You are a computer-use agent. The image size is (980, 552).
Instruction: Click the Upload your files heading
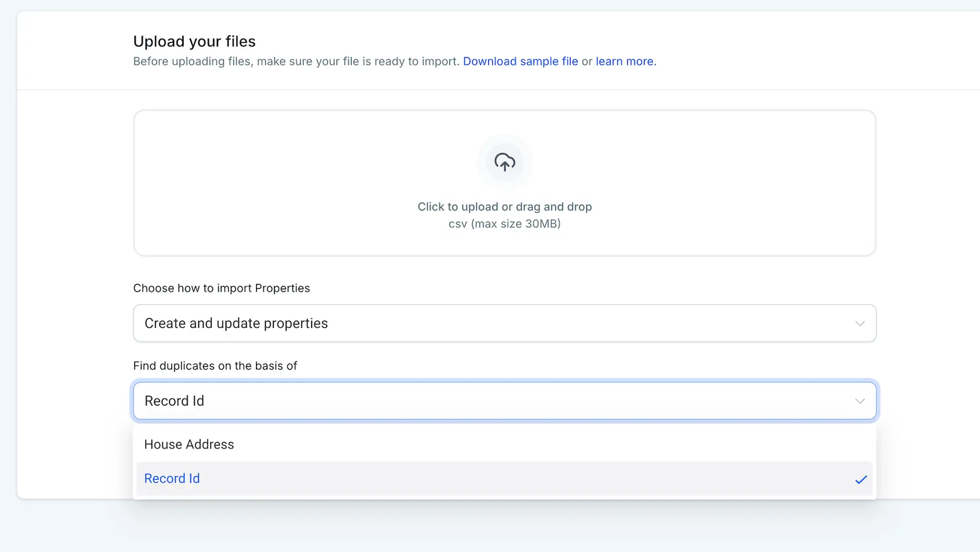[x=194, y=41]
